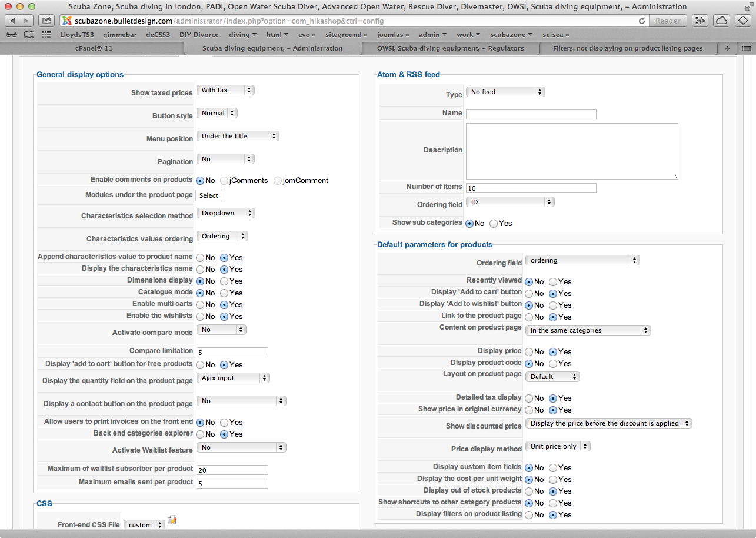Click the Compare limitation input field
This screenshot has width=756, height=538.
click(232, 352)
